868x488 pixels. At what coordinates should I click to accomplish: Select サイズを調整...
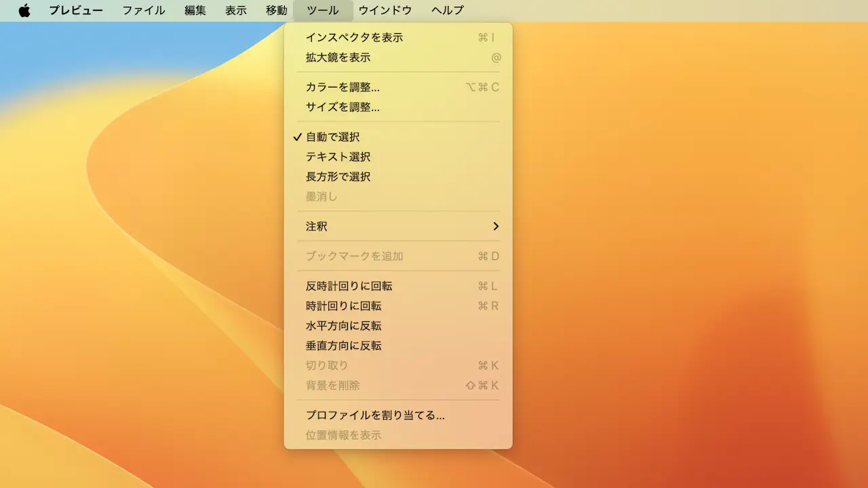point(398,107)
